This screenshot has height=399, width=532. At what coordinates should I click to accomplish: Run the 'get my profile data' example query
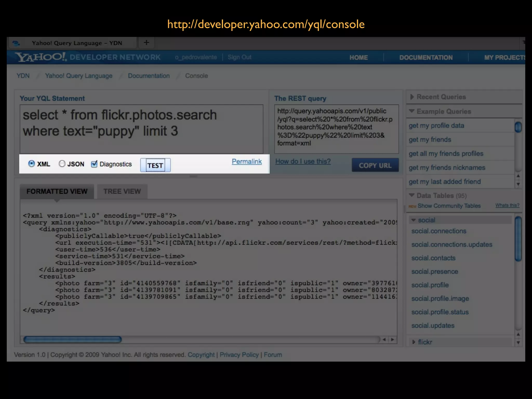click(436, 125)
